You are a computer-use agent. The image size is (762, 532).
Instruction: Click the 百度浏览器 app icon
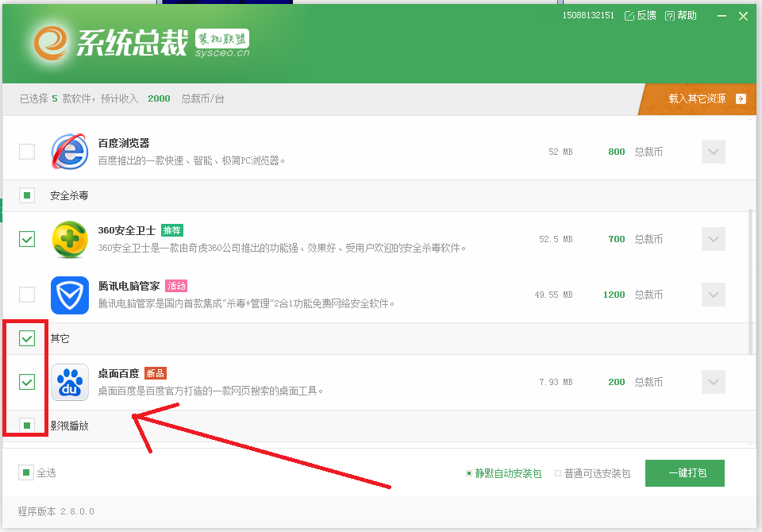(70, 151)
